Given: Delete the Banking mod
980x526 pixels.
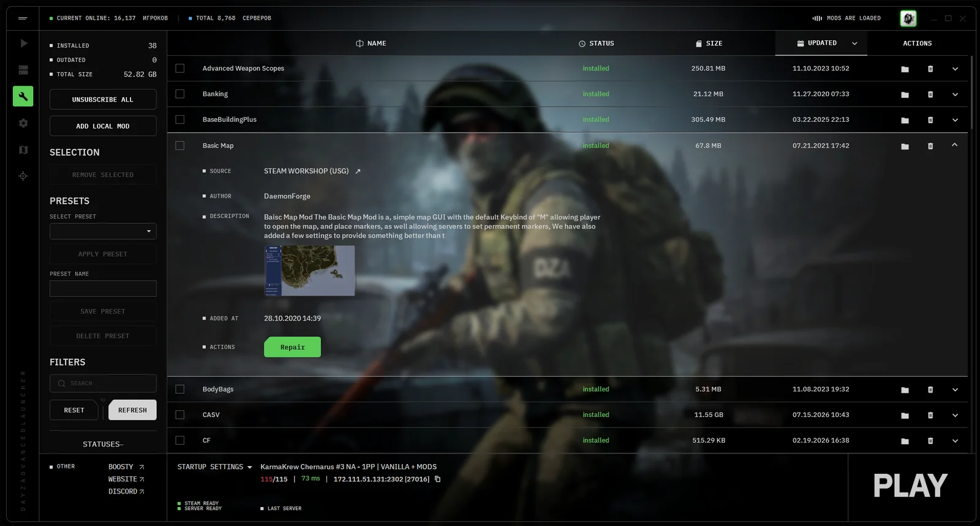Looking at the screenshot, I should coord(930,95).
